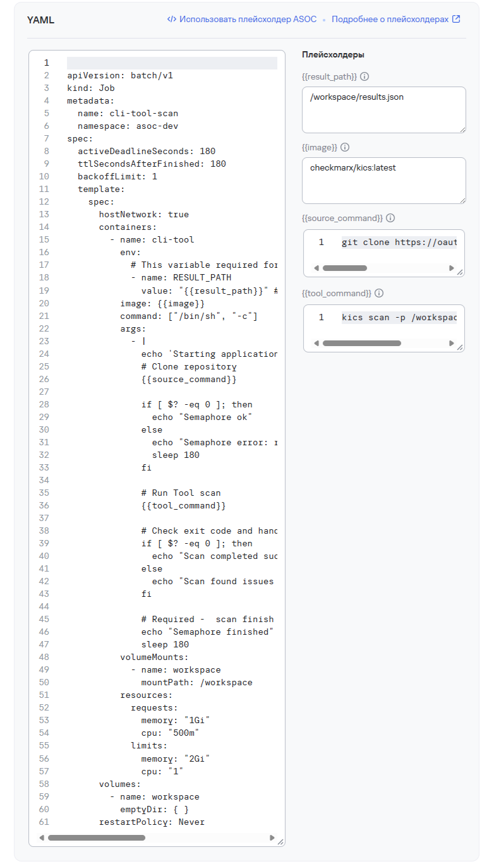Click the '# Run Tool scan' comment line

181,493
